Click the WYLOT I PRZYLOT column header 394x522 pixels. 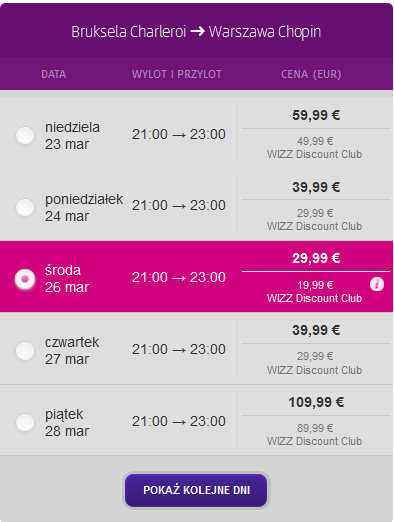177,74
